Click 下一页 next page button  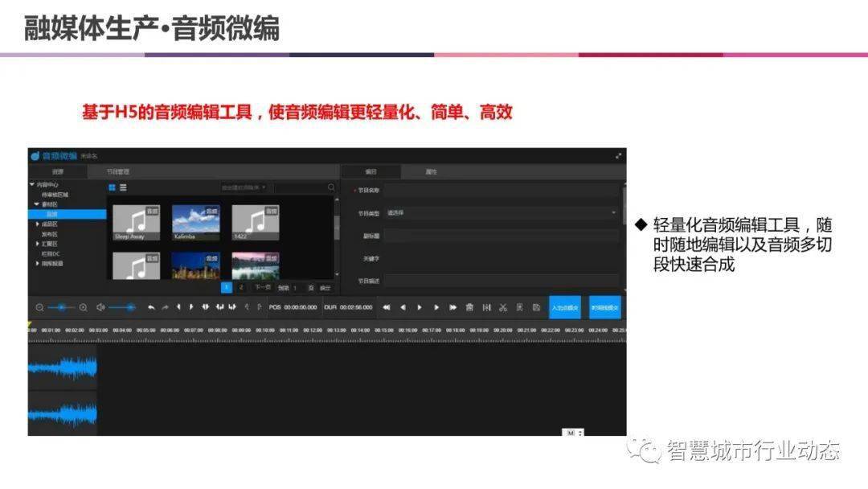(x=263, y=287)
